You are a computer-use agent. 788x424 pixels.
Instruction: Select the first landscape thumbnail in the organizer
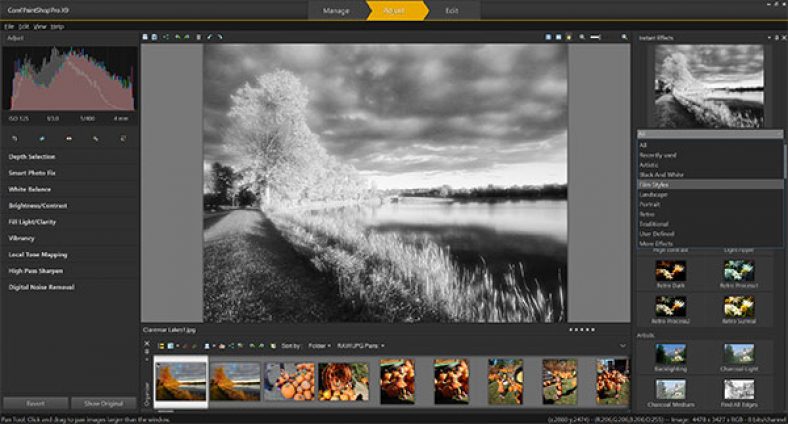pos(180,381)
